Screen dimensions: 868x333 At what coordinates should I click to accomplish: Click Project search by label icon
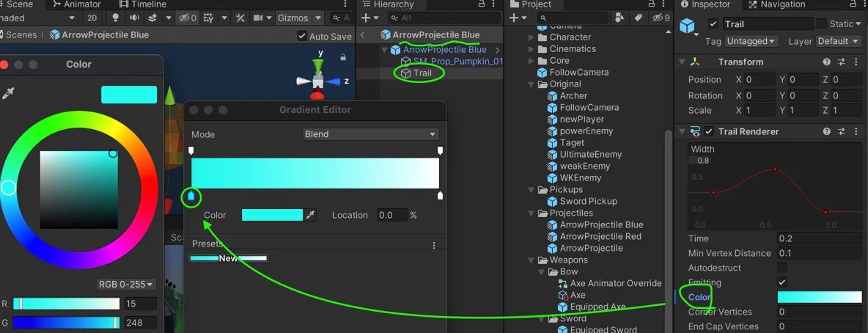tap(638, 18)
